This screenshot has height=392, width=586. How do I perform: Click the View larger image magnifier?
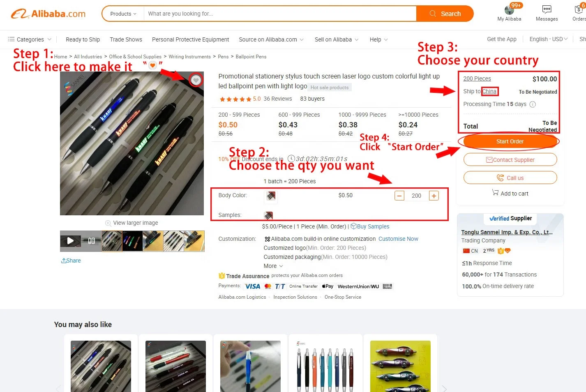108,223
